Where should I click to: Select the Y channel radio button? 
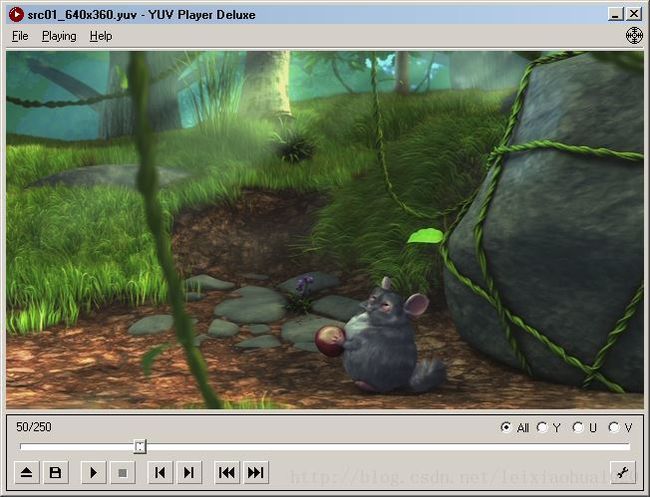tap(542, 427)
